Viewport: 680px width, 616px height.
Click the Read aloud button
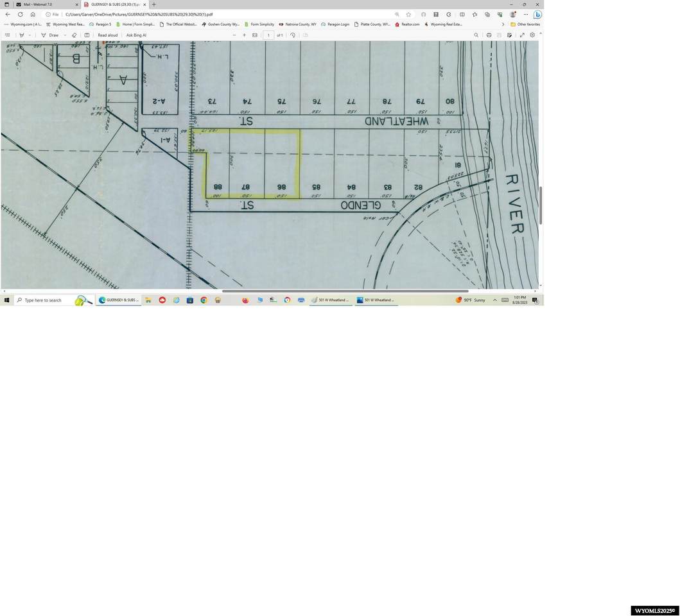pyautogui.click(x=107, y=35)
